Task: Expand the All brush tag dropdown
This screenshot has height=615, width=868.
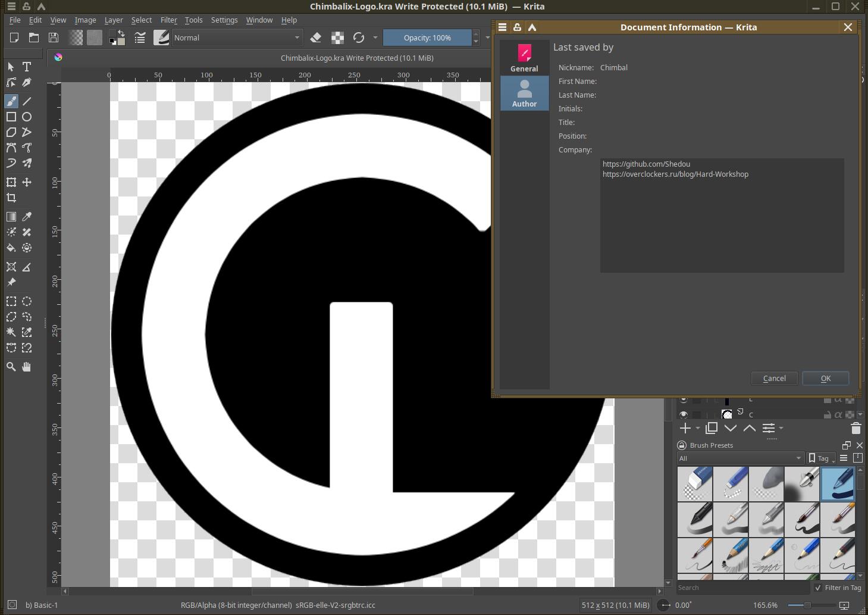Action: pyautogui.click(x=740, y=458)
